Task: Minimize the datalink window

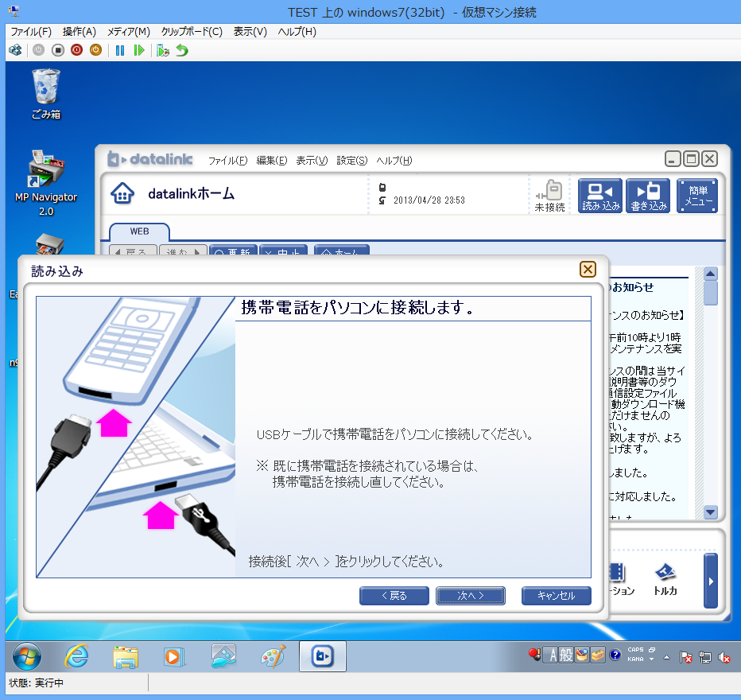Action: tap(673, 159)
